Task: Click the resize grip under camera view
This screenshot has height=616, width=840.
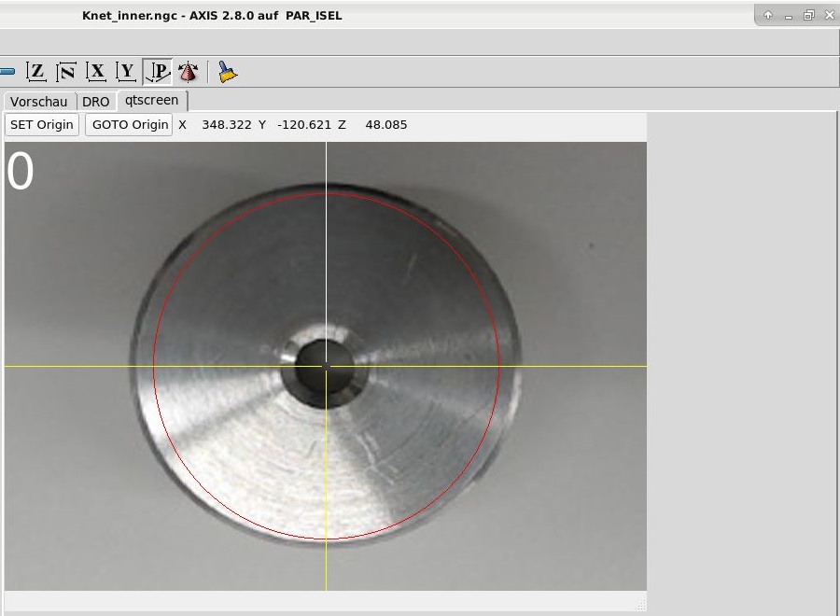Action: click(641, 606)
